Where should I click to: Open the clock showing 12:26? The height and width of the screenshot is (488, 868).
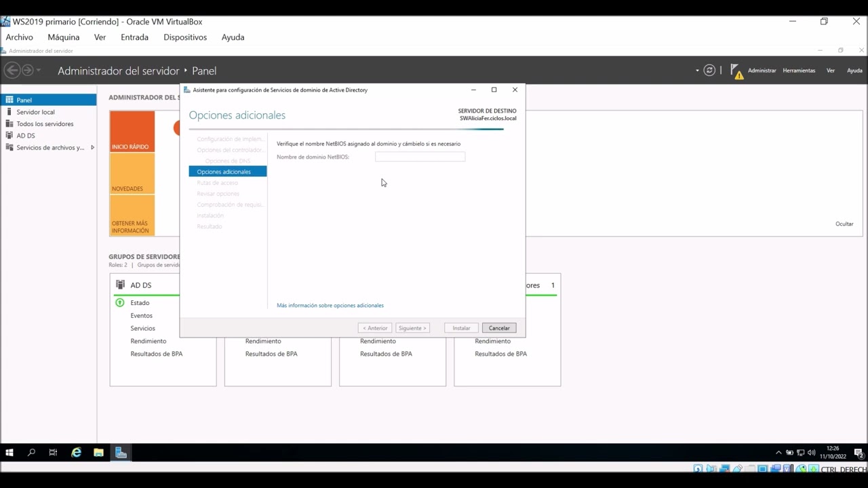coord(833,452)
